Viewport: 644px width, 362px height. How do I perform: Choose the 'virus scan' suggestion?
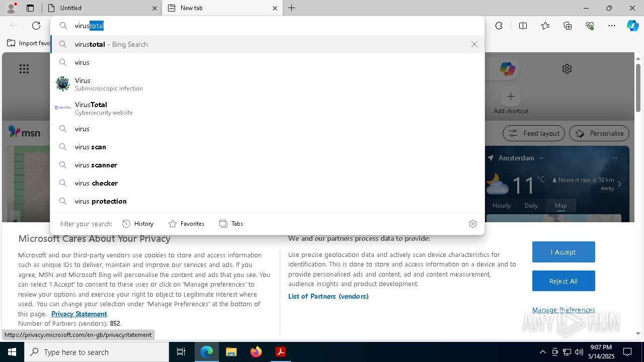268,147
